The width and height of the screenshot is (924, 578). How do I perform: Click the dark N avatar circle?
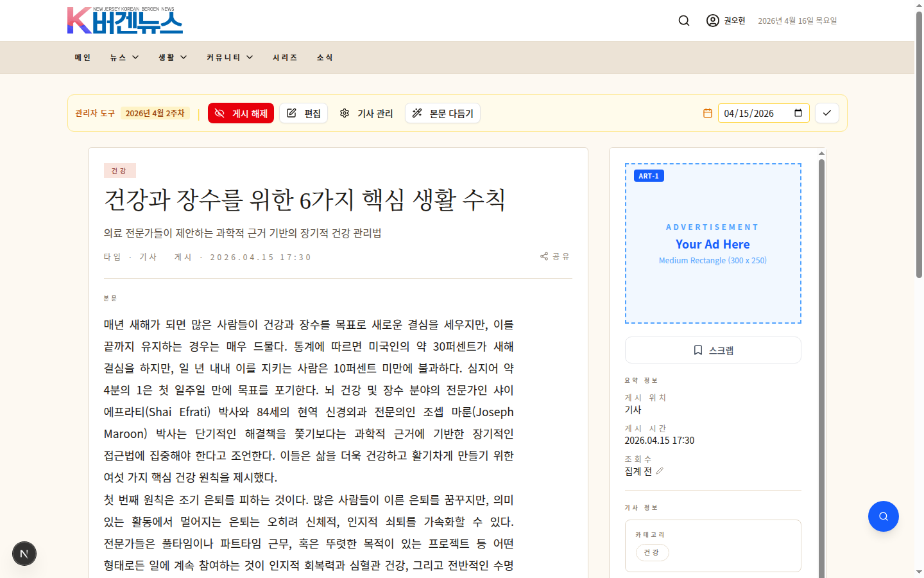tap(24, 553)
